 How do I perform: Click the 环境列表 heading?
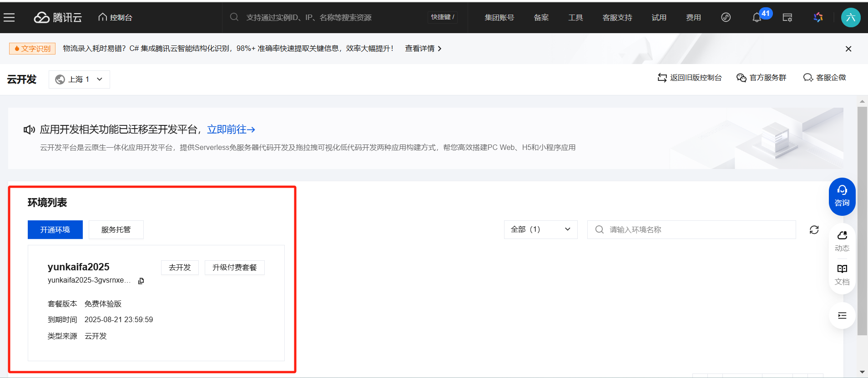pos(47,203)
